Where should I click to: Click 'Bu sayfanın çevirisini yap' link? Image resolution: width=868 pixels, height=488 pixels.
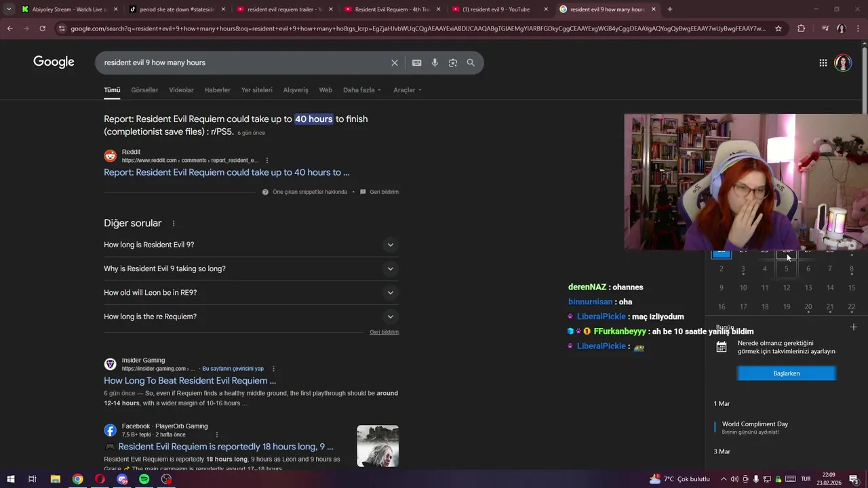[233, 369]
